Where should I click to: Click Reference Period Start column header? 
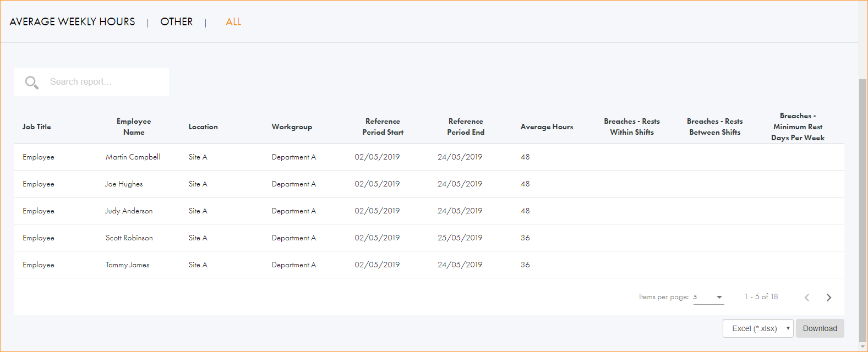click(383, 127)
